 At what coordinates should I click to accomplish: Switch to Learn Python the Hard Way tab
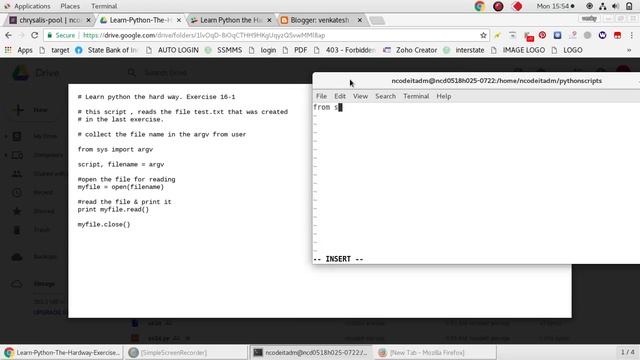coord(231,20)
